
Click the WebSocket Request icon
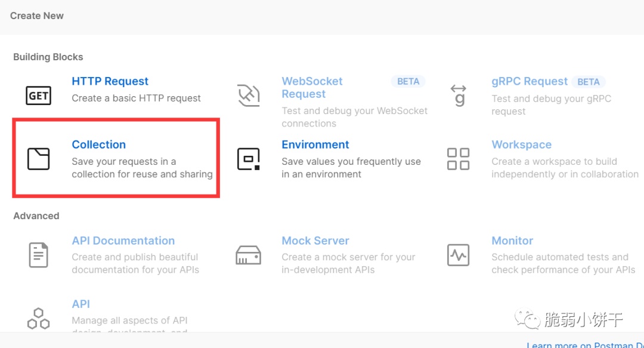248,96
